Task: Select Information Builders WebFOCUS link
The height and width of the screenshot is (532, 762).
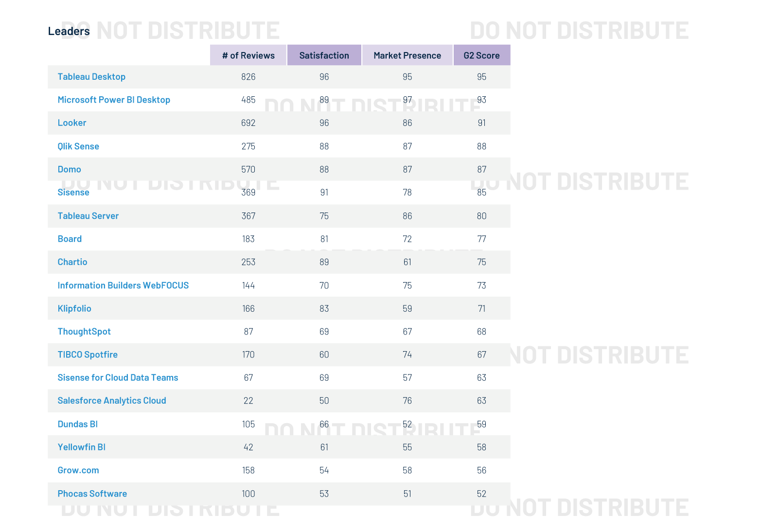Action: (123, 285)
